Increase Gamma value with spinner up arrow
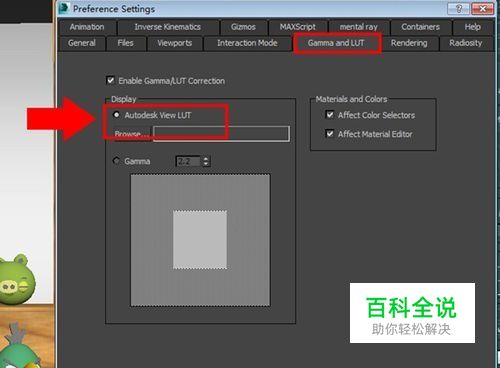This screenshot has height=368, width=500. (206, 159)
